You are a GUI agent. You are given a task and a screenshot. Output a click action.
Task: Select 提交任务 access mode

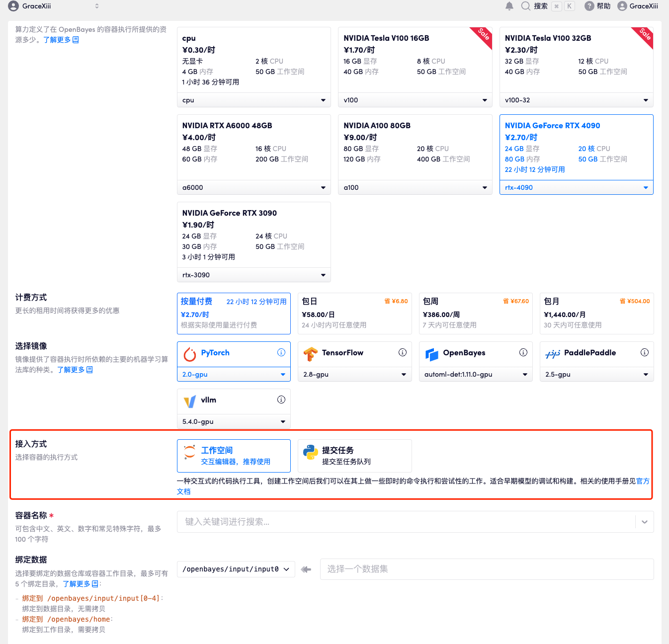click(x=354, y=456)
